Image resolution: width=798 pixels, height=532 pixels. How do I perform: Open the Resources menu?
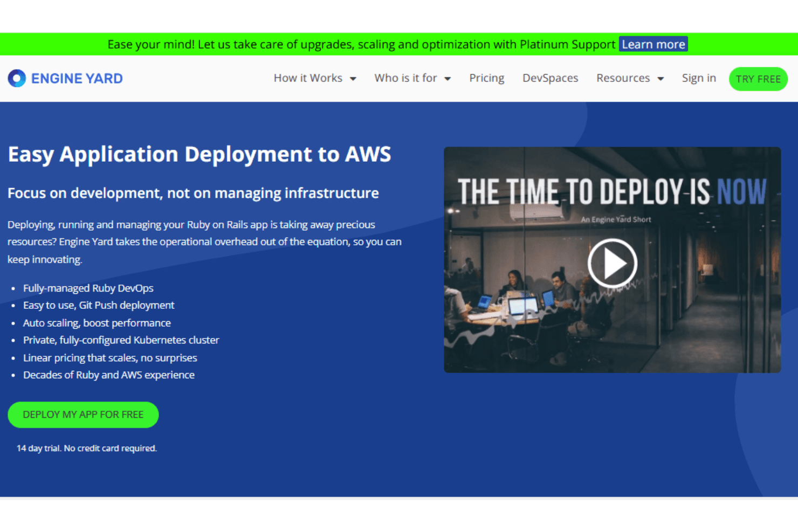pos(630,78)
